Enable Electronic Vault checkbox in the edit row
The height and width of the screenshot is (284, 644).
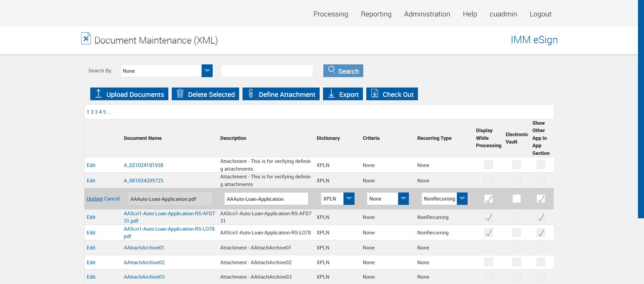pos(517,199)
